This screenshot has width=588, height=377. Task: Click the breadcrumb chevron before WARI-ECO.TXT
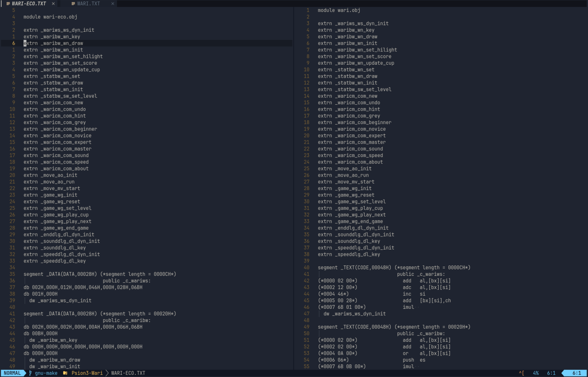coord(107,373)
